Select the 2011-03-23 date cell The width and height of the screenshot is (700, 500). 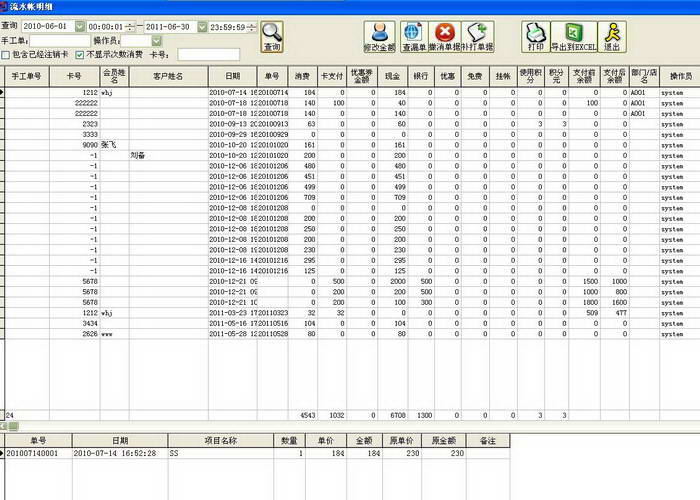point(233,313)
